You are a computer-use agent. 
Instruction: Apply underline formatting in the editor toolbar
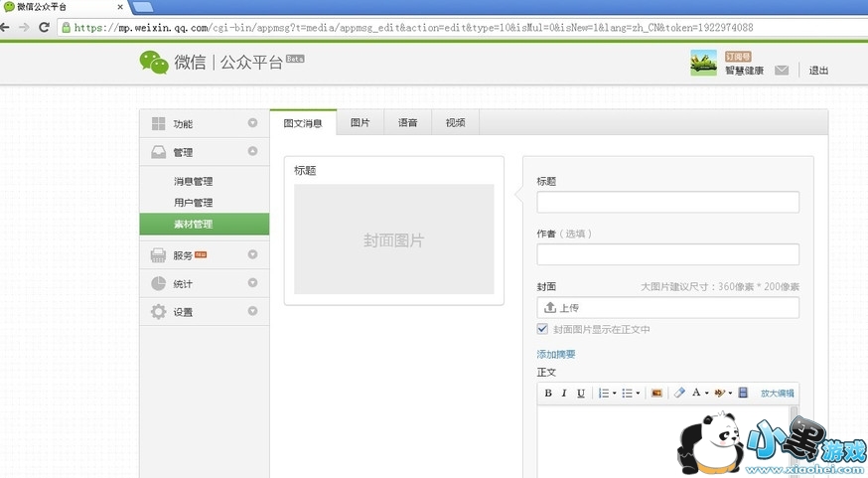581,393
